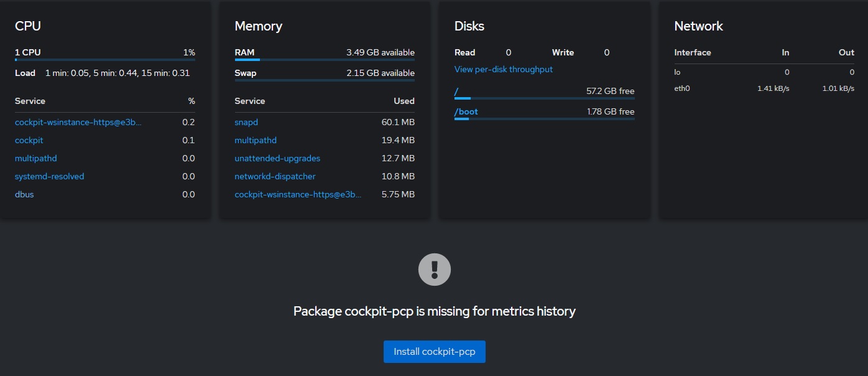The height and width of the screenshot is (376, 868).
Task: Open the Disks card heading
Action: 469,26
